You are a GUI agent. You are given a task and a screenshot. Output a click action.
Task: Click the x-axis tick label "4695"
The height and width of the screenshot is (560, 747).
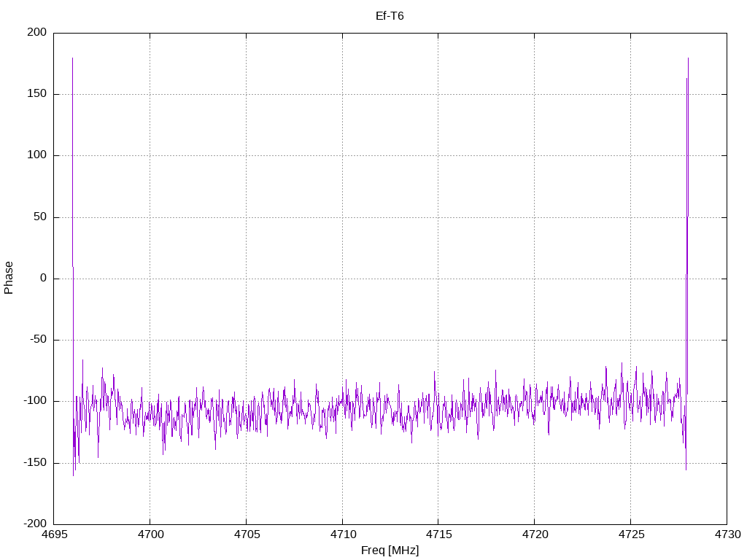coord(54,534)
